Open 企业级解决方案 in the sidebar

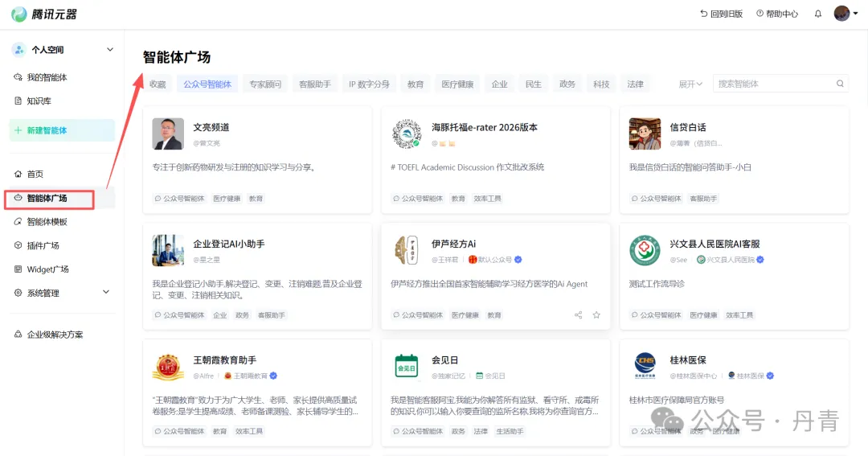pyautogui.click(x=55, y=335)
